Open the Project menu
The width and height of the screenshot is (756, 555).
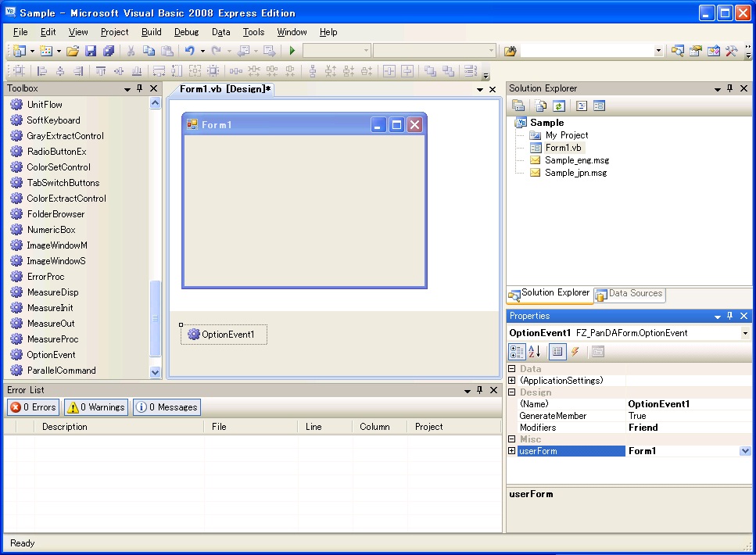114,32
